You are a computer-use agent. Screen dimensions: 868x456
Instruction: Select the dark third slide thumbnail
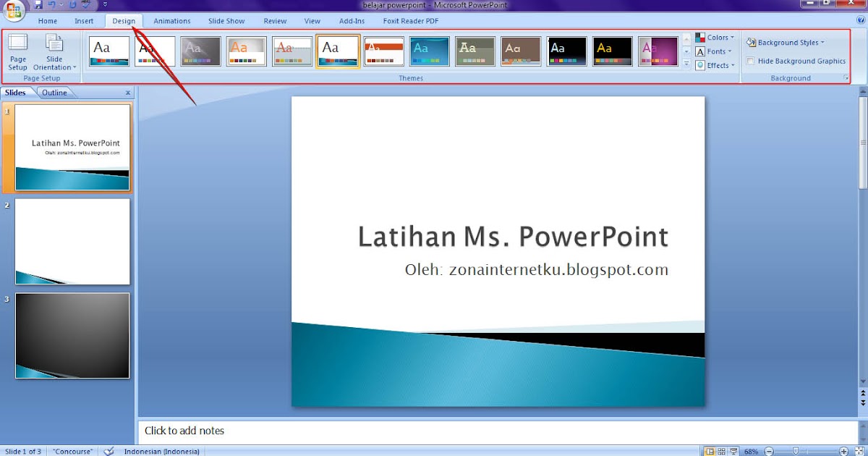pos(72,335)
